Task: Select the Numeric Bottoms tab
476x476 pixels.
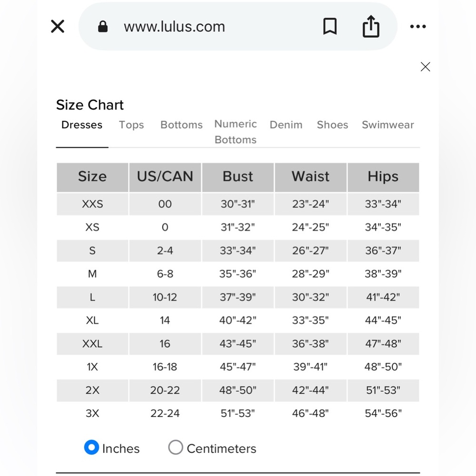Action: click(x=236, y=131)
